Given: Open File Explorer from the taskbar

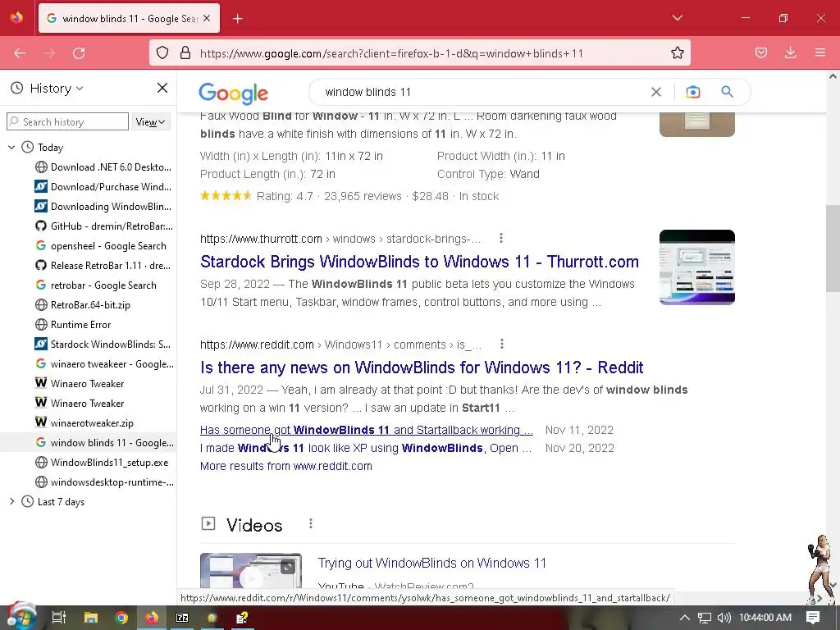Looking at the screenshot, I should [91, 618].
